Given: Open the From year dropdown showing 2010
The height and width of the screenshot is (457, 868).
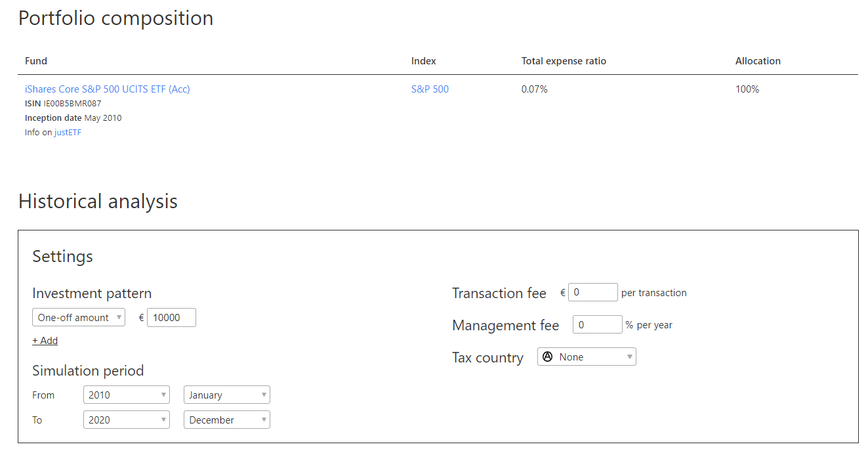Looking at the screenshot, I should [126, 395].
